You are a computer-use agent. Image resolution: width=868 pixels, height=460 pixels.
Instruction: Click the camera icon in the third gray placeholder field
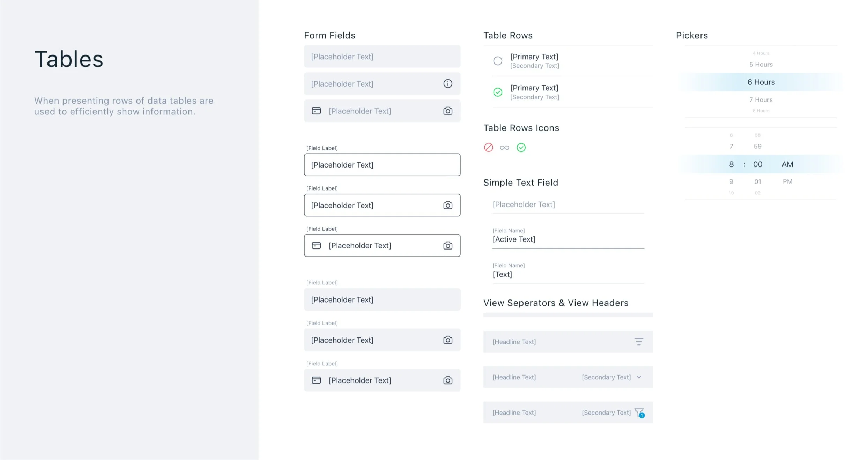447,111
